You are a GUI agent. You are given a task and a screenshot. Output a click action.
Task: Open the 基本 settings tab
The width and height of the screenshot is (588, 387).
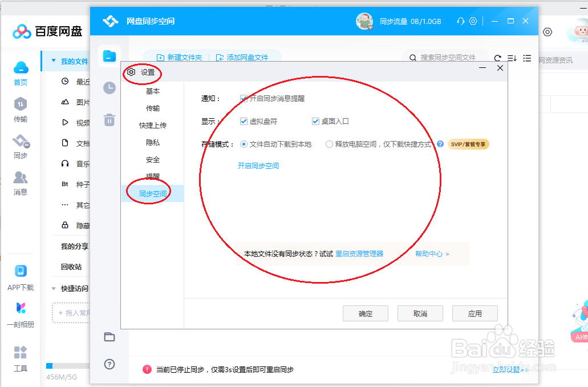point(153,91)
